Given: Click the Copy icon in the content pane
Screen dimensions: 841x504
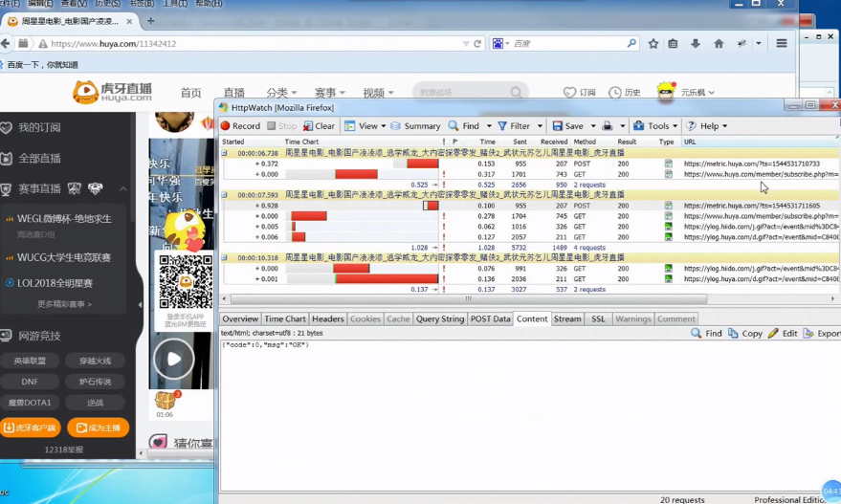Looking at the screenshot, I should point(733,334).
